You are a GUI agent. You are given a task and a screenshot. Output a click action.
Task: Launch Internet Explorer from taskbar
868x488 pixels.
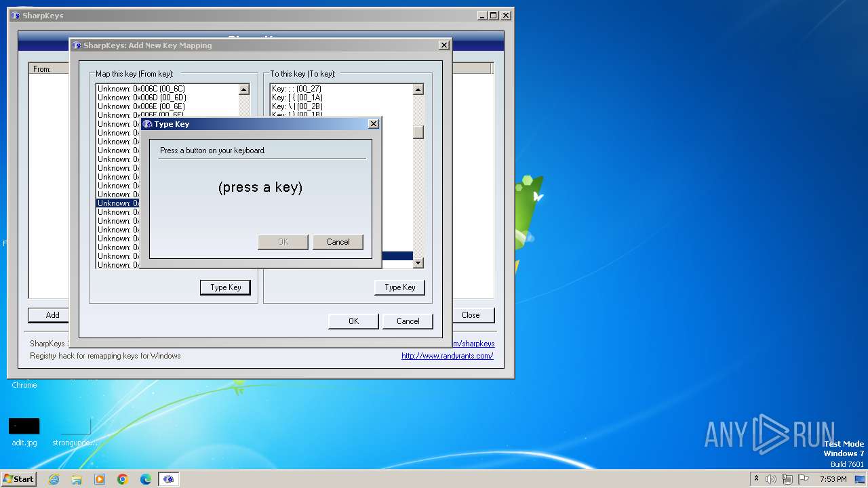coord(54,479)
